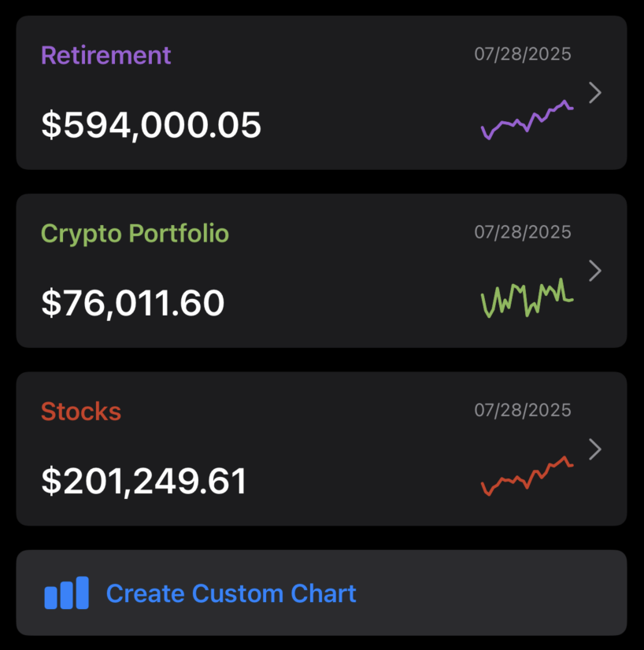Select the Crypto Portfolio title label
Viewport: 644px width, 650px height.
[x=135, y=233]
